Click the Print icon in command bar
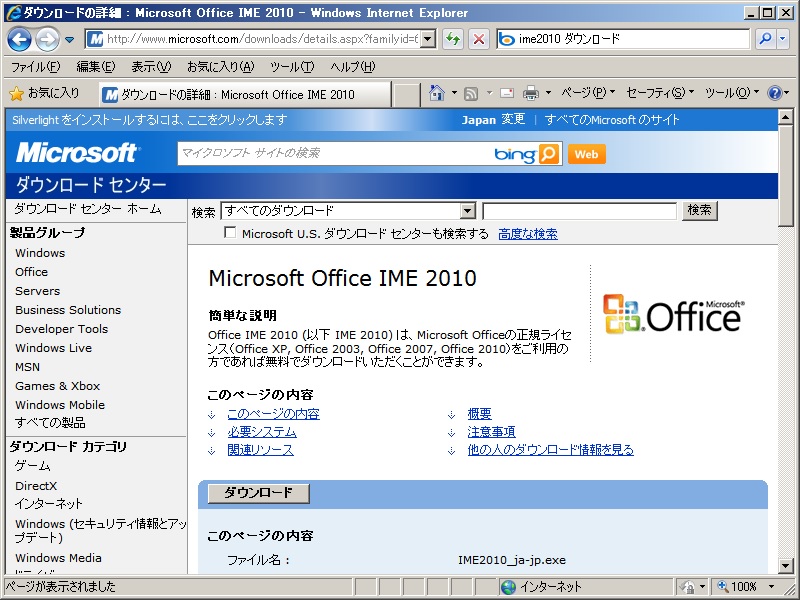 click(x=530, y=93)
